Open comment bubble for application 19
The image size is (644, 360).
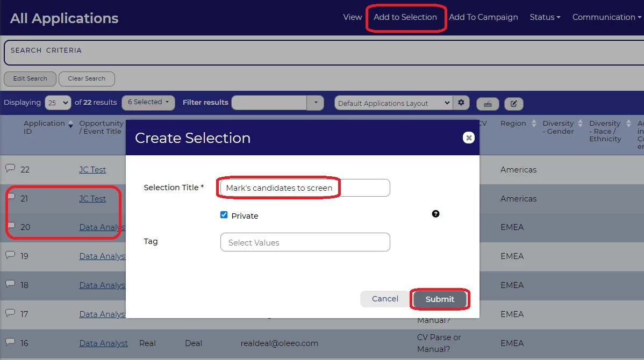coord(10,255)
